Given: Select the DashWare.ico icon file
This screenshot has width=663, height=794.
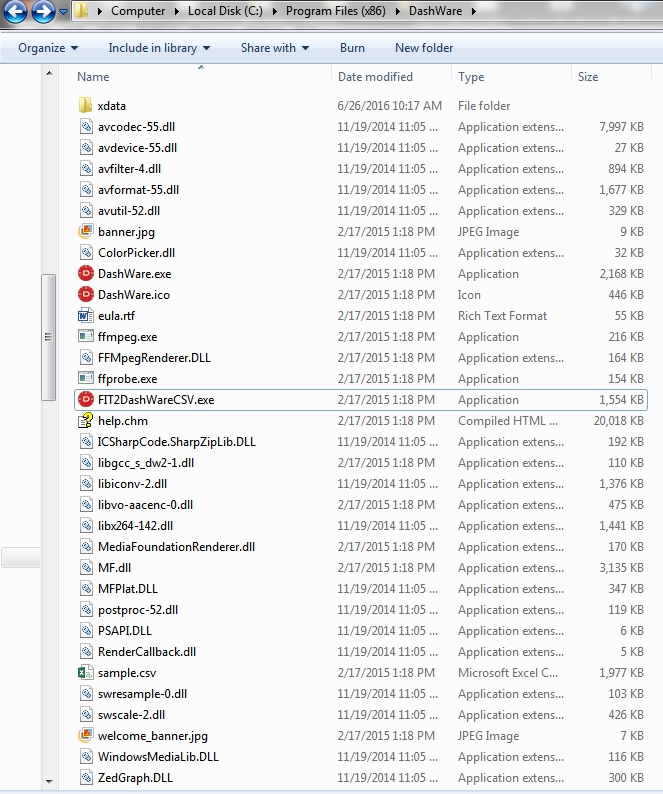Looking at the screenshot, I should 86,294.
